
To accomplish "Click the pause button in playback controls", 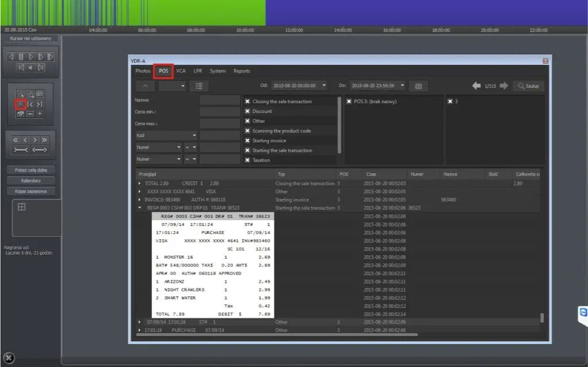I will tap(21, 57).
